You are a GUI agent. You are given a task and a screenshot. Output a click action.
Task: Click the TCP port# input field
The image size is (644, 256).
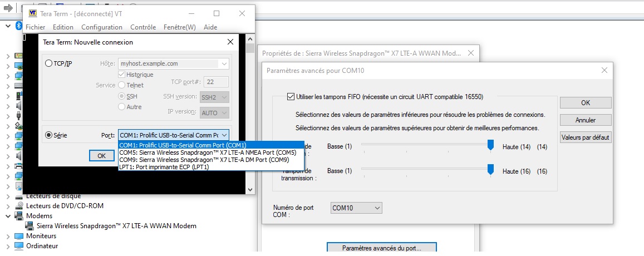click(x=216, y=82)
